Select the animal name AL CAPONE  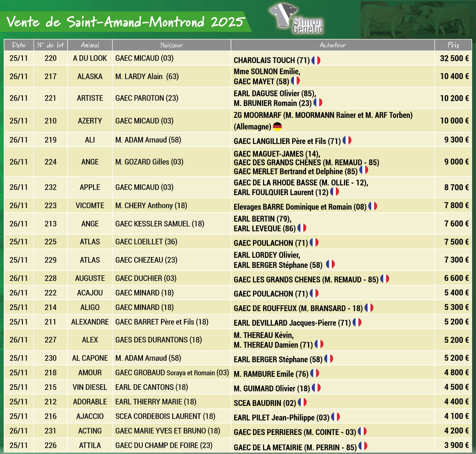90,358
